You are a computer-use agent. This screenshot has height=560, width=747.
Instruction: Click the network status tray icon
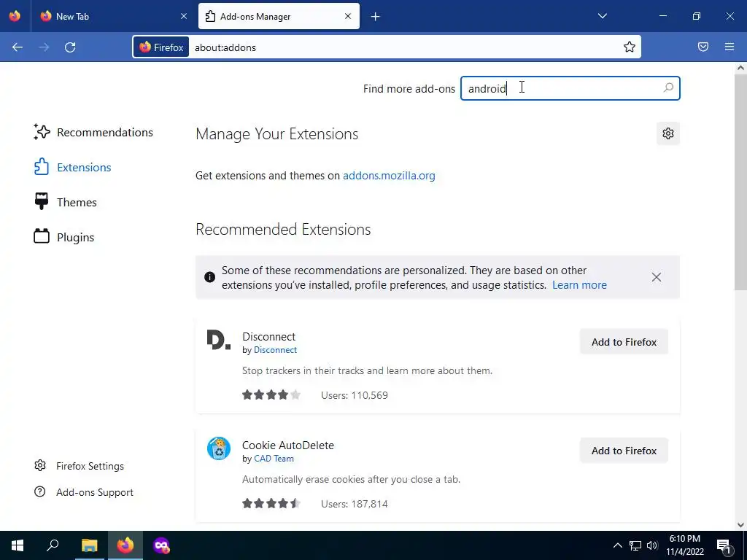635,545
